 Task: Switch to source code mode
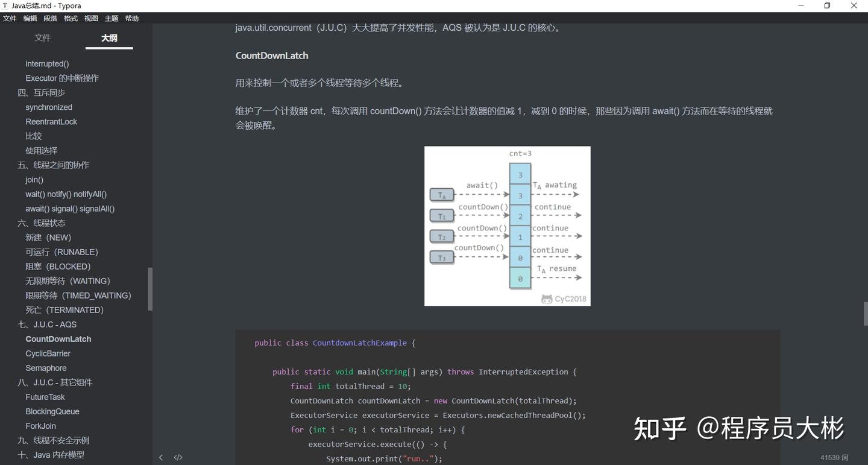pyautogui.click(x=178, y=457)
